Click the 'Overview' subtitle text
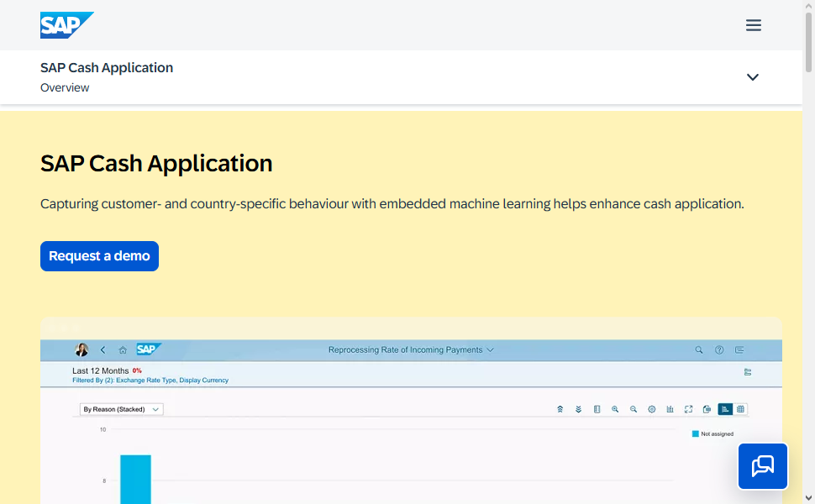Viewport: 815px width, 504px height. (65, 88)
